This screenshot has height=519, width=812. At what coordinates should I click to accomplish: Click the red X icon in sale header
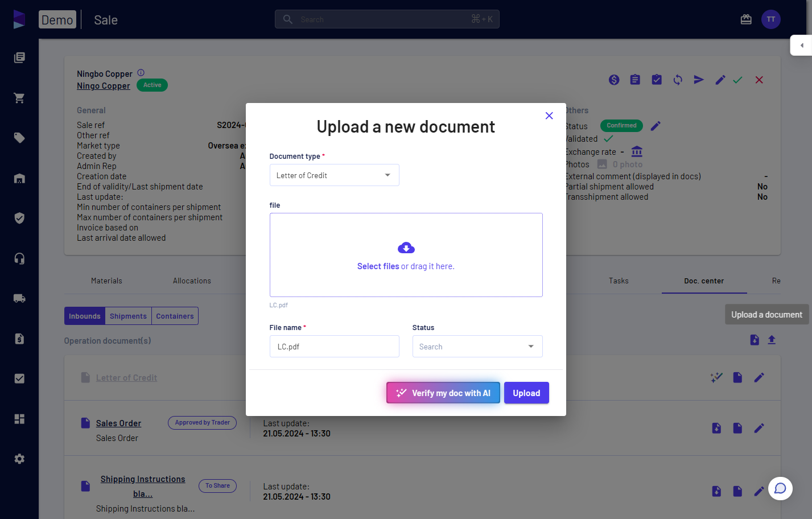[759, 80]
